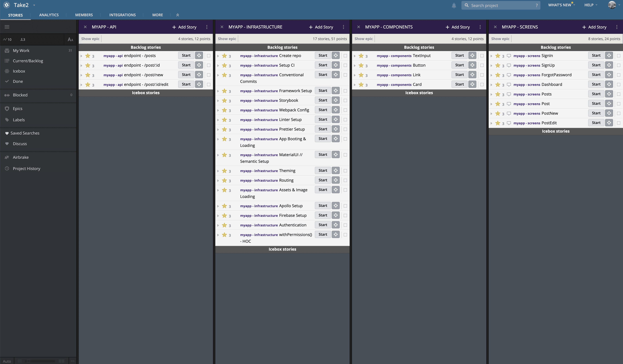Expand the Framework Setup story
This screenshot has height=364, width=623.
click(218, 91)
